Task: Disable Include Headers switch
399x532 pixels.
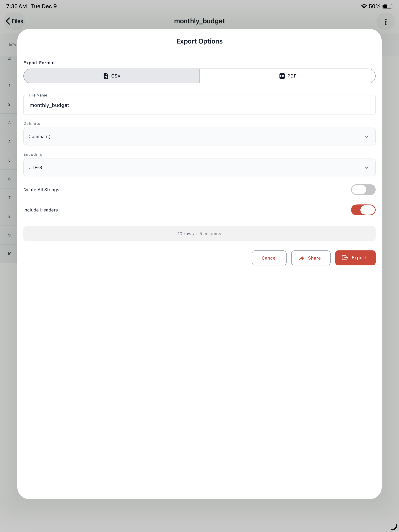Action: tap(363, 210)
